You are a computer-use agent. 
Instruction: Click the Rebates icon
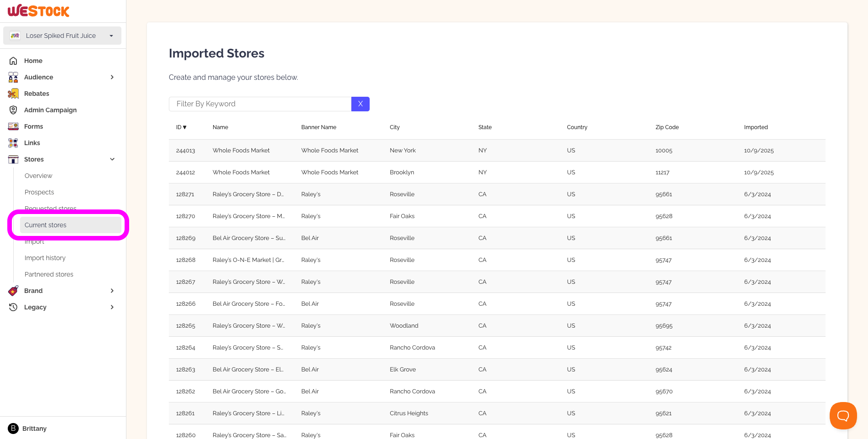[13, 94]
